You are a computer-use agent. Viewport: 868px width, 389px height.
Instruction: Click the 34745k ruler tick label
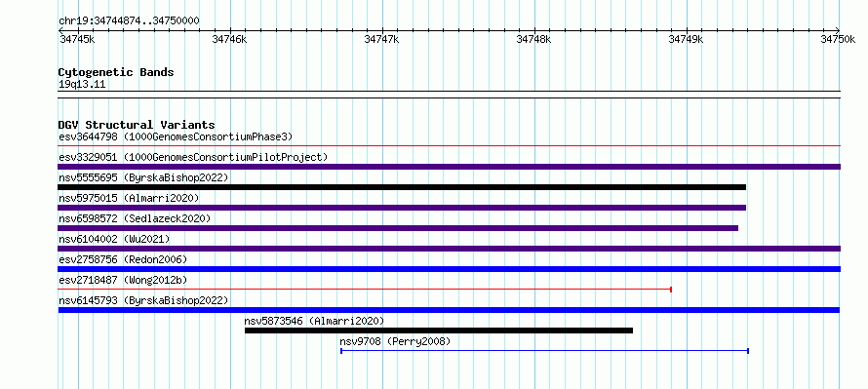pyautogui.click(x=76, y=39)
